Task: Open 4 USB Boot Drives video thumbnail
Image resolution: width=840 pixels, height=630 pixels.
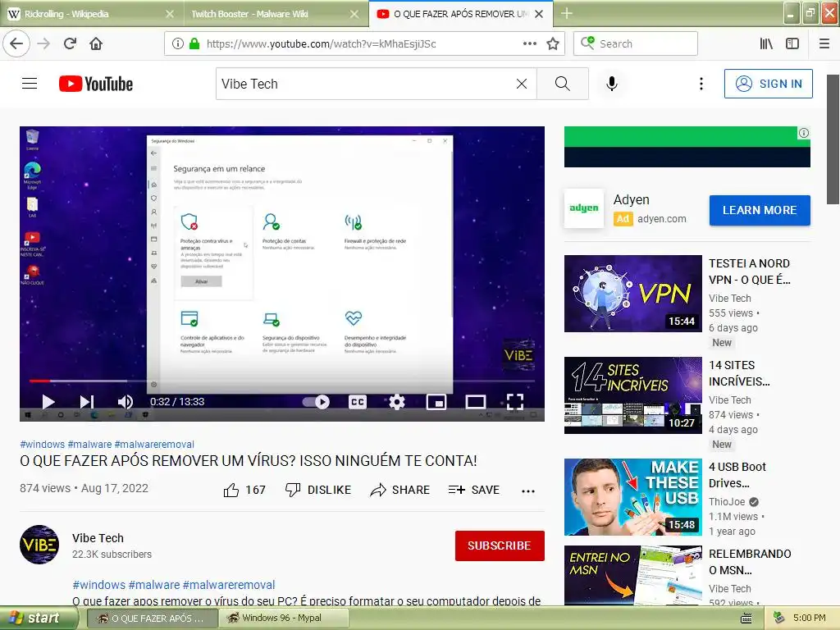Action: pyautogui.click(x=633, y=497)
